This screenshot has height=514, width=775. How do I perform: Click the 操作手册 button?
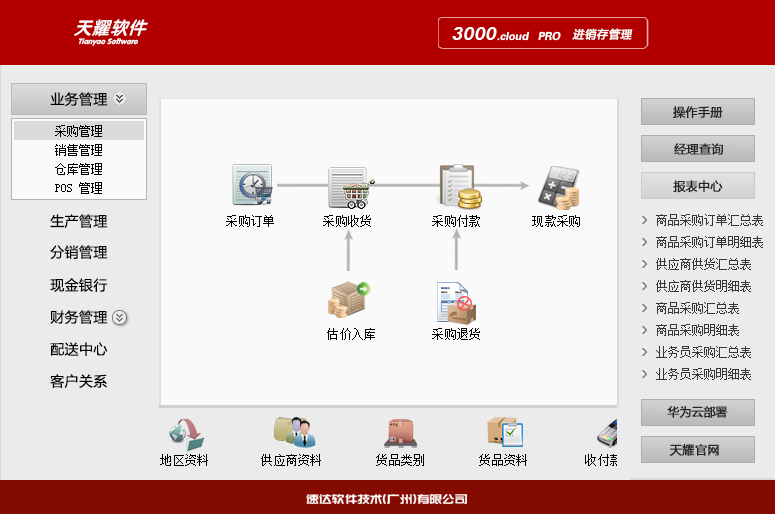[x=697, y=112]
